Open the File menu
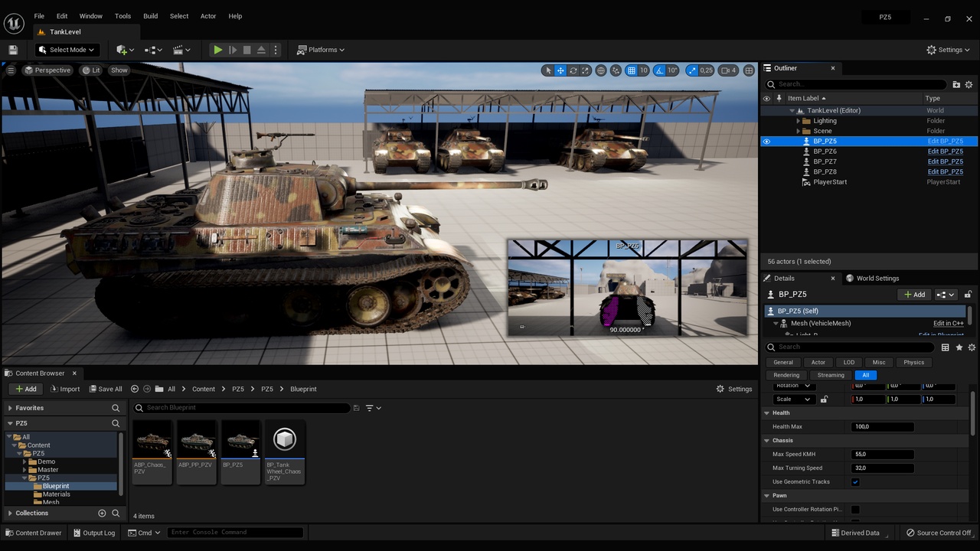Screen dimensions: 980x551 coord(39,16)
